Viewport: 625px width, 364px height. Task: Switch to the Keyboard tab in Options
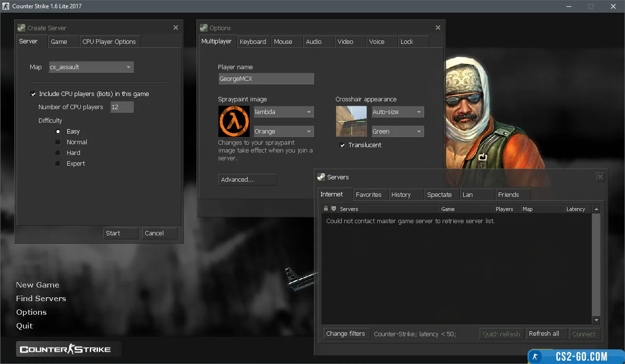(253, 42)
